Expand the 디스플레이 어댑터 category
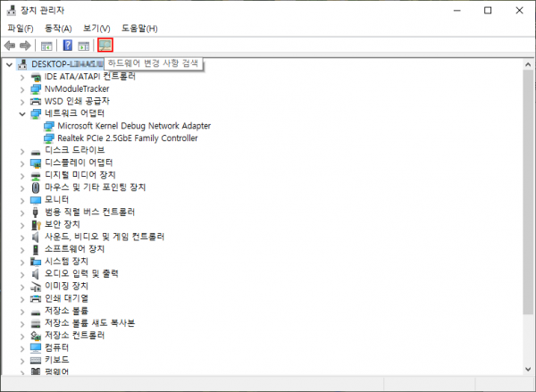 point(23,163)
